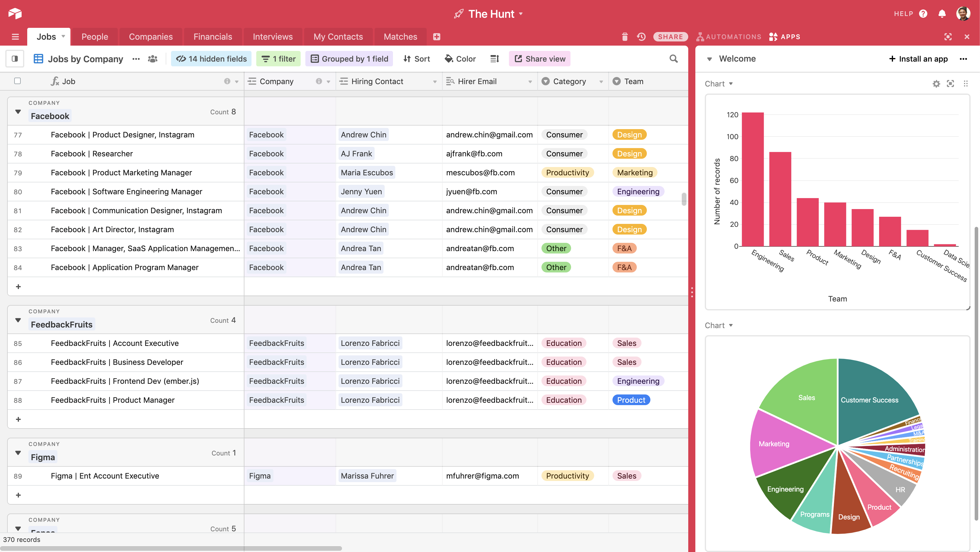The image size is (980, 552).
Task: Click the grid vertical scrollbar thumb
Action: point(684,199)
